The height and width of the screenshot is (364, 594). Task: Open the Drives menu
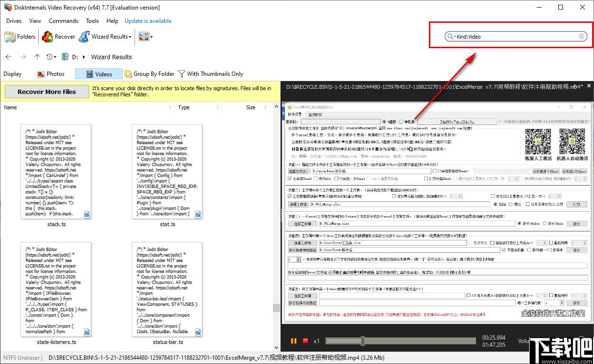[14, 21]
